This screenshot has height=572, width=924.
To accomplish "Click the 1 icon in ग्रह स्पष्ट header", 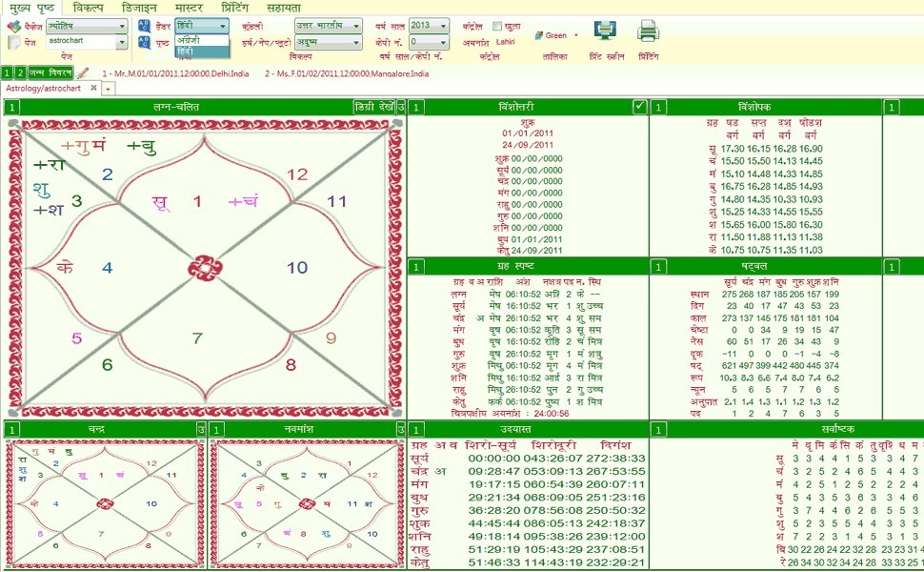I will tap(416, 267).
